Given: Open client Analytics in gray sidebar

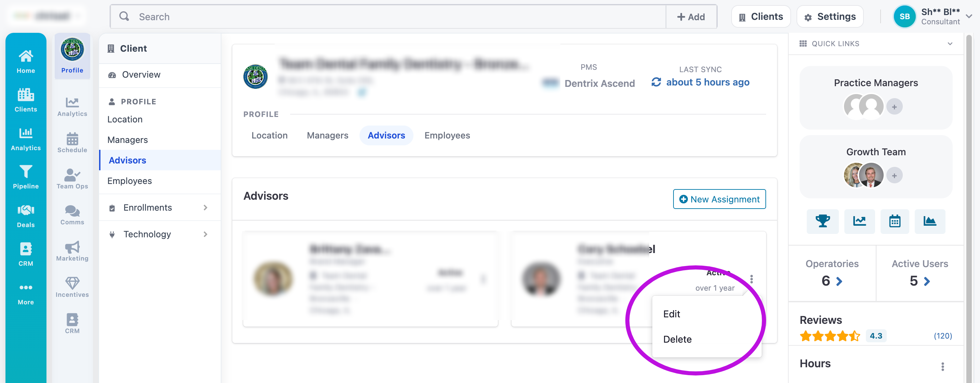Looking at the screenshot, I should (72, 106).
